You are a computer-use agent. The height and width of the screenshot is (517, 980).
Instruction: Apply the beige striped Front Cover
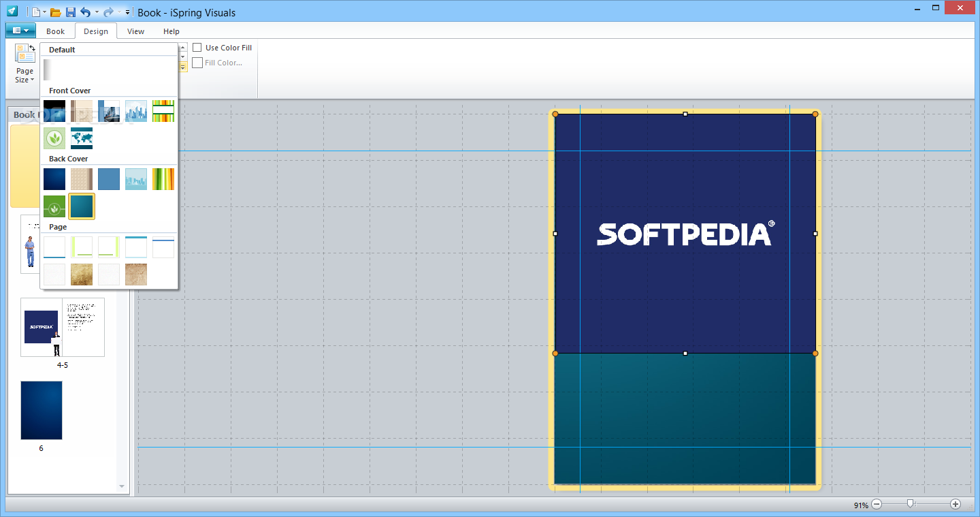82,111
